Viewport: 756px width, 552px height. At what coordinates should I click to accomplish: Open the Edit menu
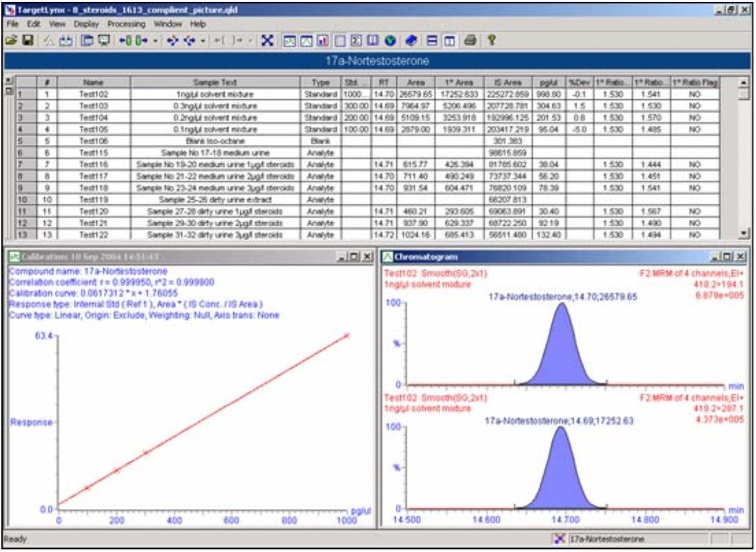[x=33, y=24]
